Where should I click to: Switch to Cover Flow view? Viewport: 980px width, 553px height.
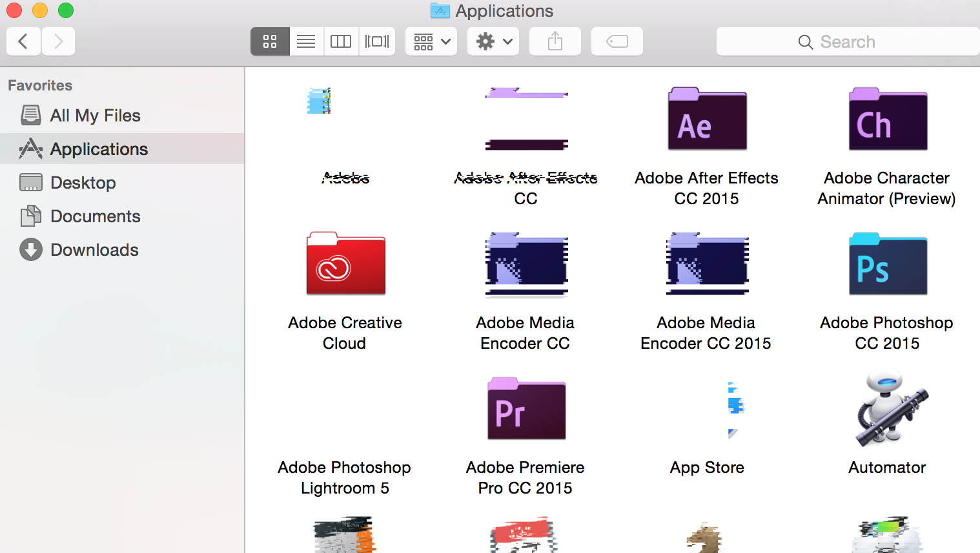(x=377, y=41)
